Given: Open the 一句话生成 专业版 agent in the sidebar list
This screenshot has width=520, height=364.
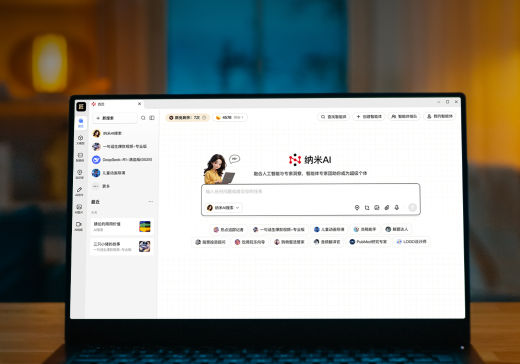Looking at the screenshot, I should pyautogui.click(x=122, y=146).
